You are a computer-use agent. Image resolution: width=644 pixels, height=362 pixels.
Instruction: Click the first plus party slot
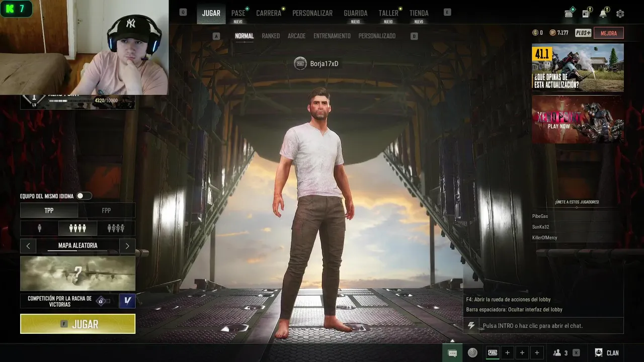(507, 353)
